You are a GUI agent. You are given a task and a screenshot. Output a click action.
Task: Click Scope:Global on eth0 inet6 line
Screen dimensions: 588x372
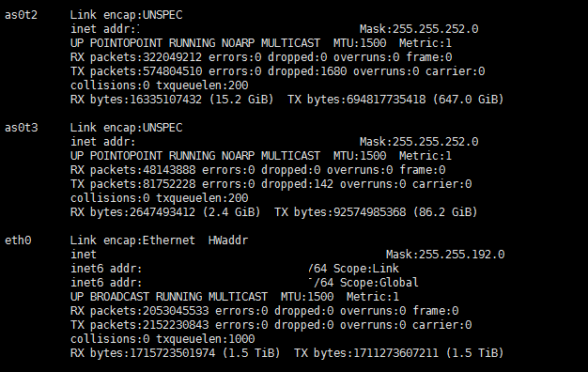379,283
